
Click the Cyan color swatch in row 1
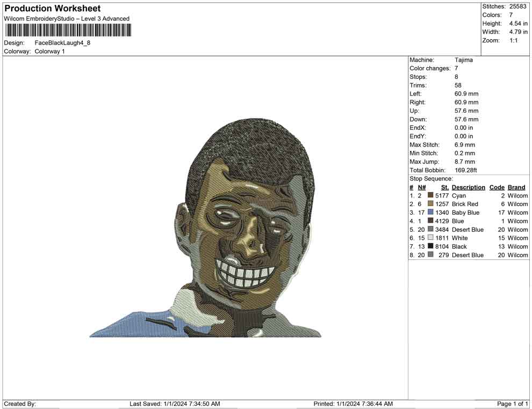(430, 195)
